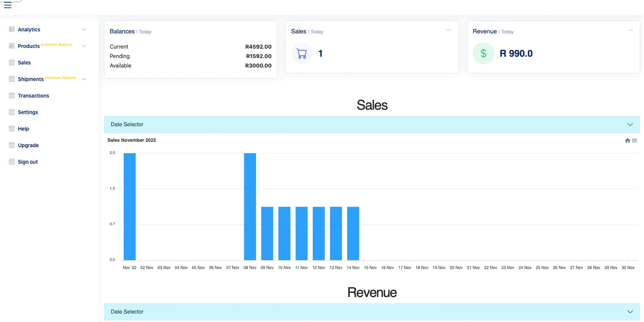Image resolution: width=644 pixels, height=322 pixels.
Task: Expand the Shipments menu chevron
Action: click(x=84, y=79)
